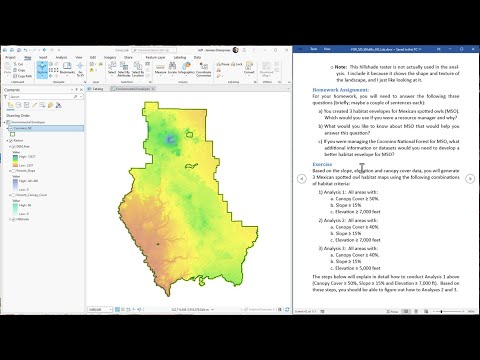
Task: Open Select By Attributes
Action: point(124,69)
